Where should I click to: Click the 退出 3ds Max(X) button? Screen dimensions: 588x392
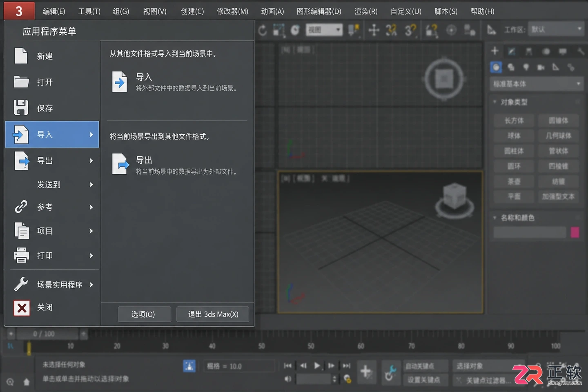213,314
